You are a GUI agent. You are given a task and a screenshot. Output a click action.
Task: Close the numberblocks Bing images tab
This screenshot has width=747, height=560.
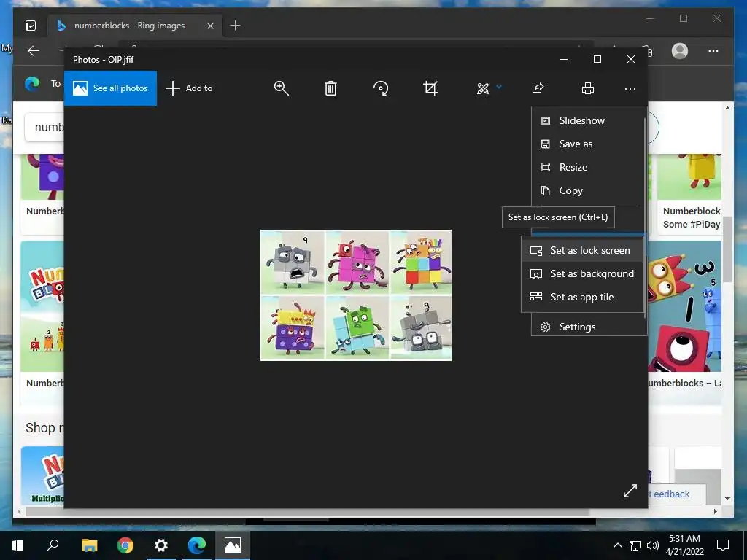click(x=210, y=26)
